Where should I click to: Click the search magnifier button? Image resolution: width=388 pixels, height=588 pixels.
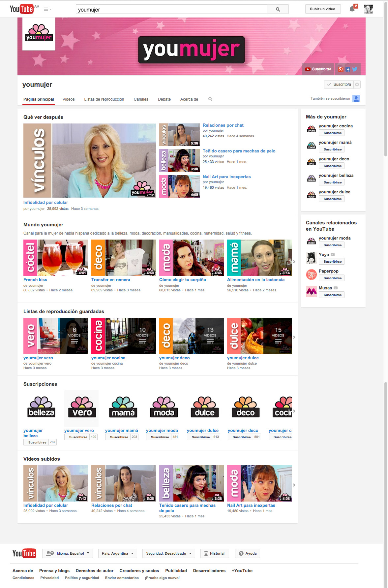278,9
